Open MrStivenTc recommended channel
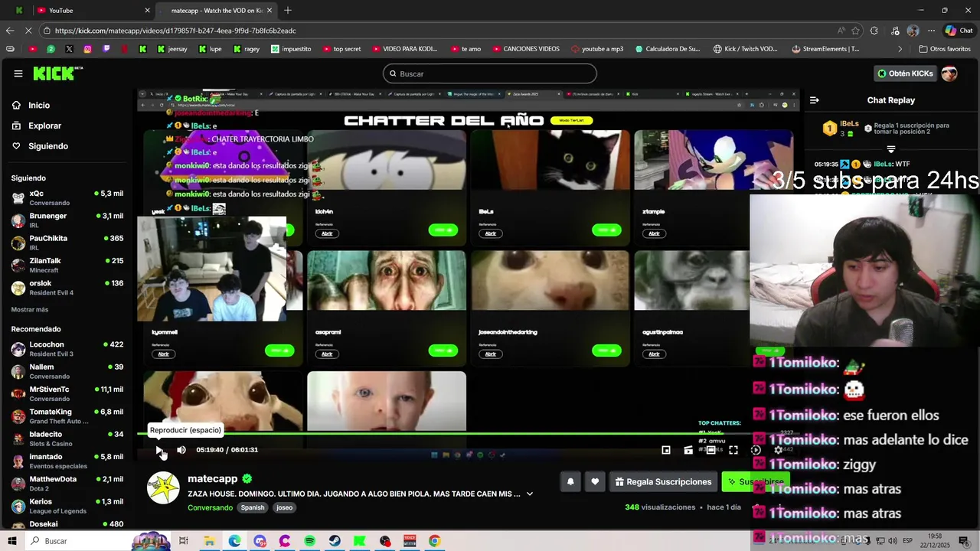Screen dimensions: 980x551 click(x=67, y=394)
